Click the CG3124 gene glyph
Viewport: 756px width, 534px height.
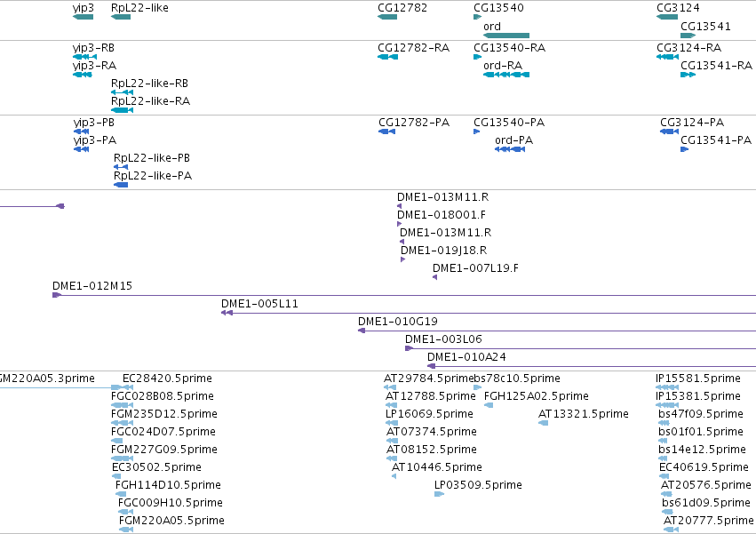667,17
